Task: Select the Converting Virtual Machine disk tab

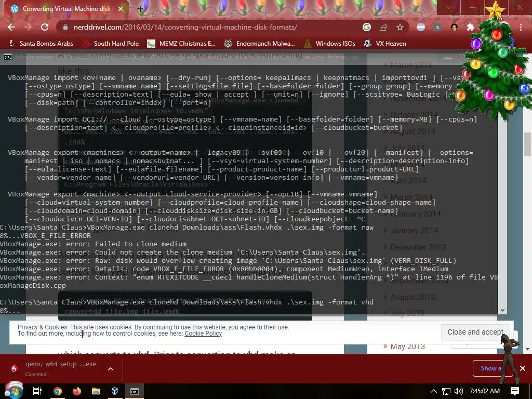Action: (66, 9)
